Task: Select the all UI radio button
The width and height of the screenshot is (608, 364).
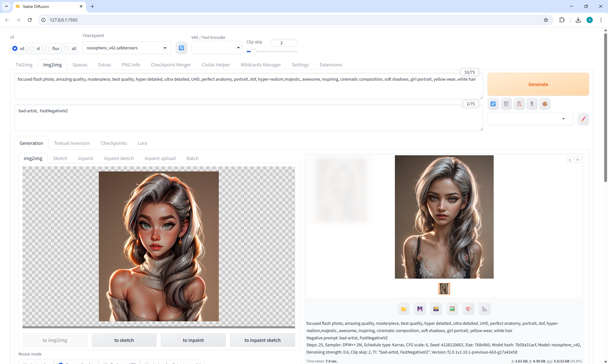Action: [67, 48]
